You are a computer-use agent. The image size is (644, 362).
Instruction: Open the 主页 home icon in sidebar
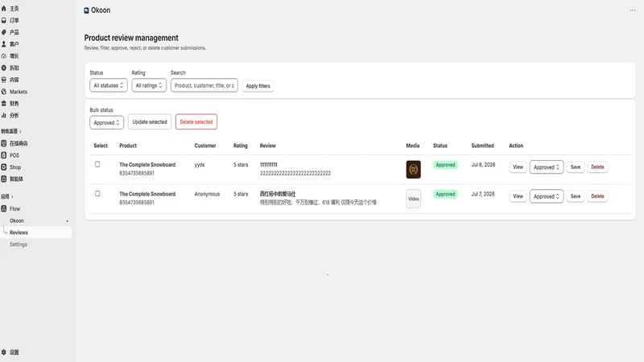click(x=4, y=8)
